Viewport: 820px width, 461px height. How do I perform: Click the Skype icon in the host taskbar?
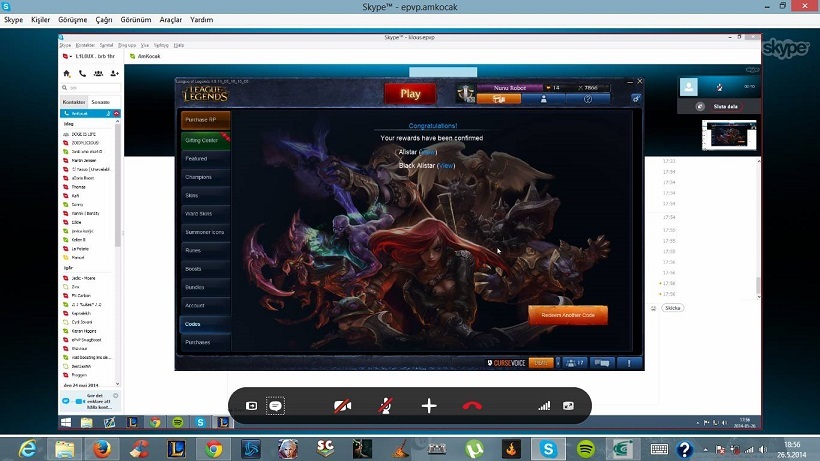coord(548,449)
